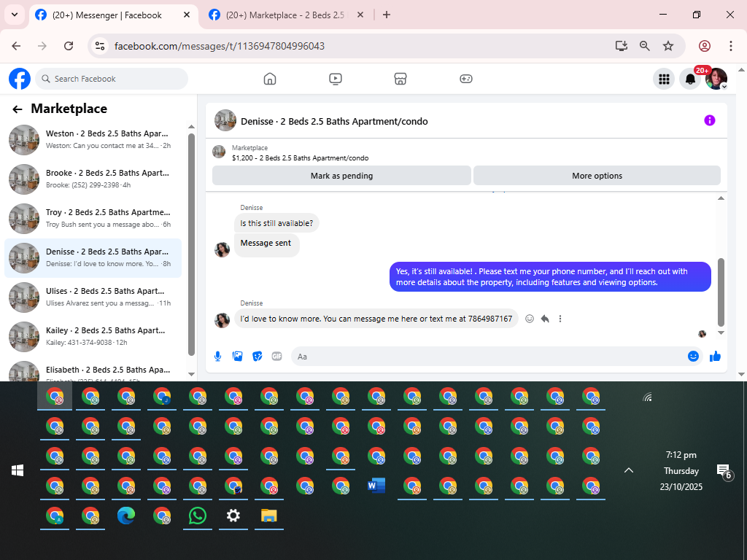View site information icon in address bar

(100, 46)
